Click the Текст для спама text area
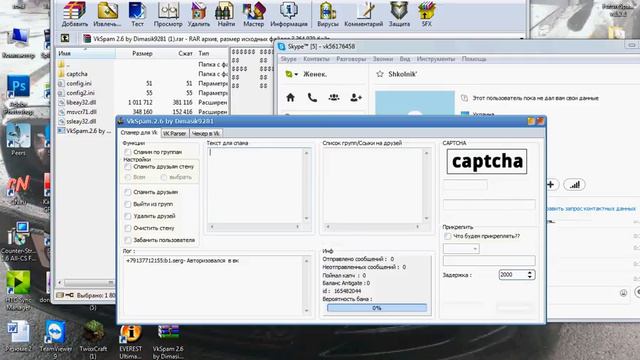This screenshot has height=360, width=640. [255, 186]
